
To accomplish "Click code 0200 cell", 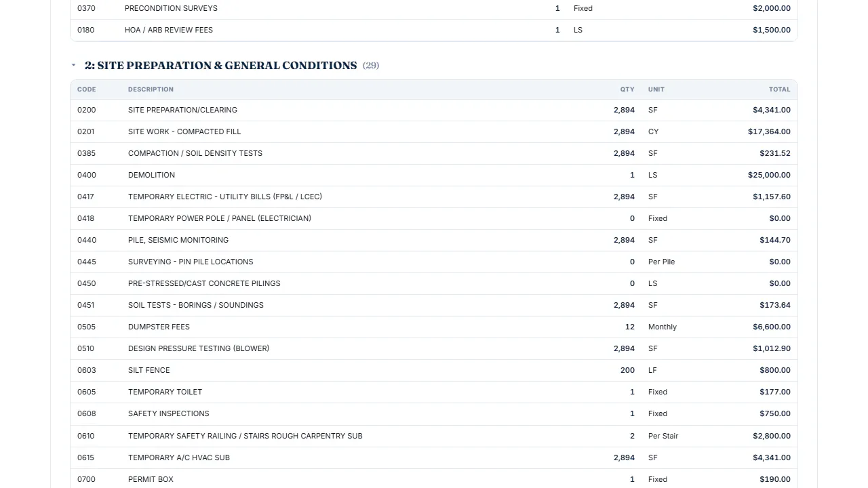I will coord(86,110).
